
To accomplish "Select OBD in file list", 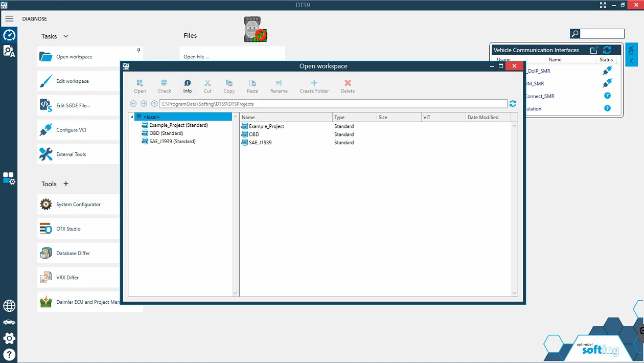I will [x=254, y=134].
